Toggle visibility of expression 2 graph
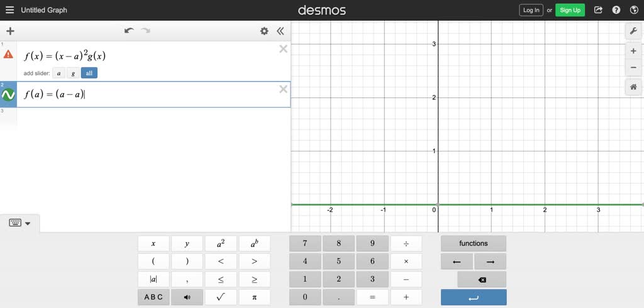Viewport: 644px width, 308px height. tap(8, 95)
